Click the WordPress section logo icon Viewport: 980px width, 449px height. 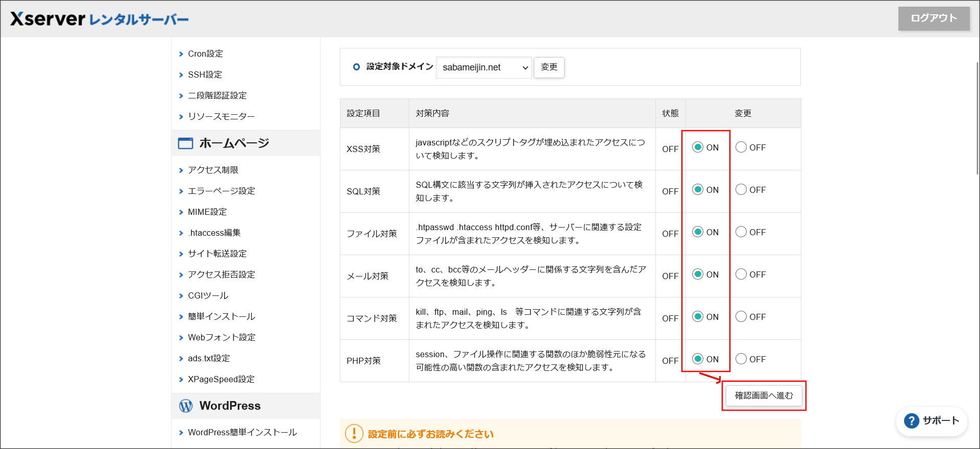pyautogui.click(x=186, y=406)
